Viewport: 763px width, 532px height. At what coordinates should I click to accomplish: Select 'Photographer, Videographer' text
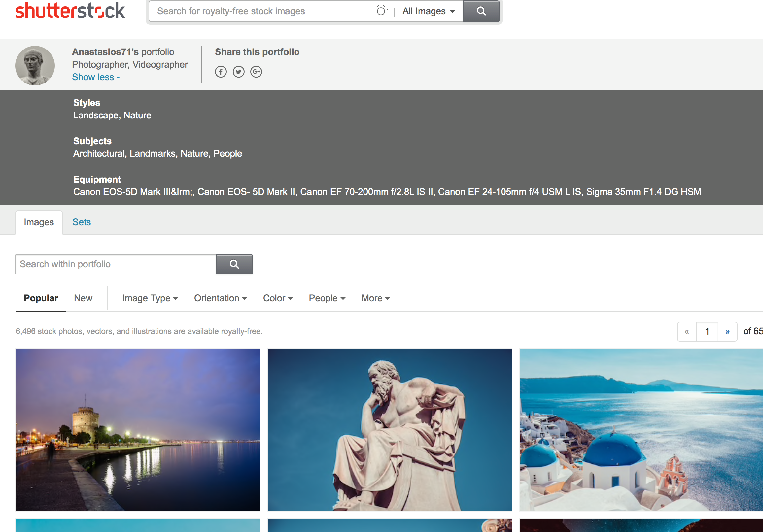pyautogui.click(x=130, y=64)
